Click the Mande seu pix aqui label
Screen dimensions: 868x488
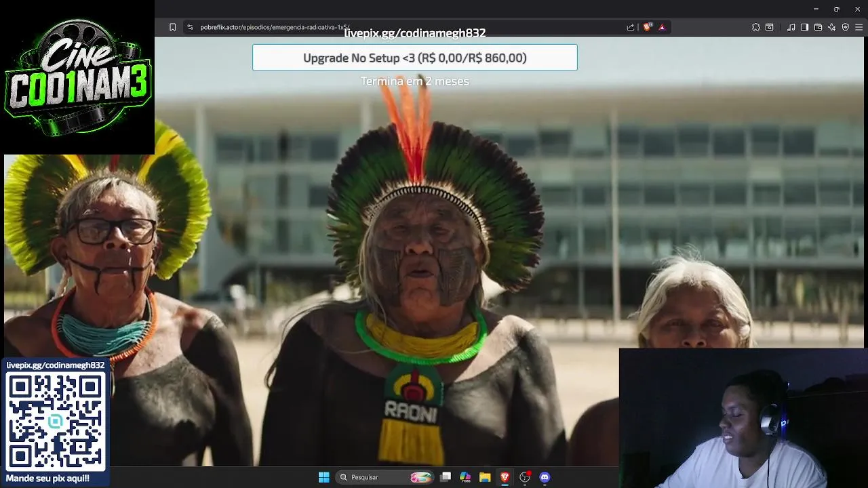[47, 479]
